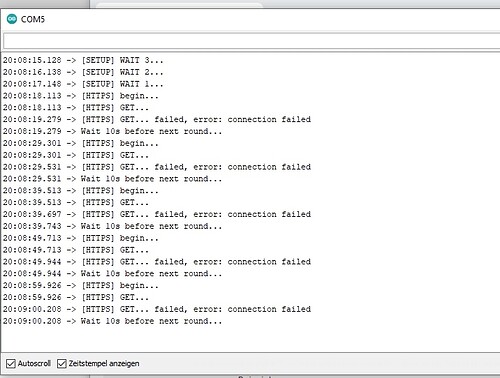Select the '[SETUP] WAIT 1...' log line
Image resolution: width=500 pixels, height=378 pixels.
(83, 84)
